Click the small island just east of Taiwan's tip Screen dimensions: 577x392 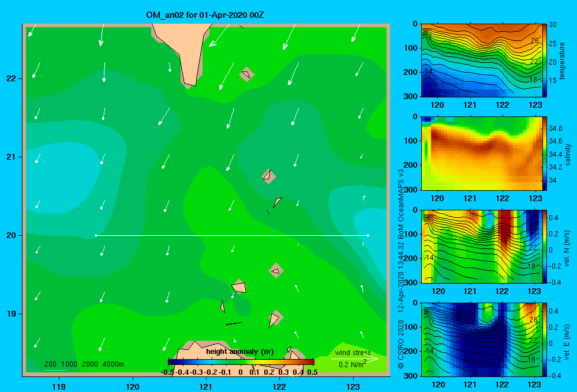(246, 74)
